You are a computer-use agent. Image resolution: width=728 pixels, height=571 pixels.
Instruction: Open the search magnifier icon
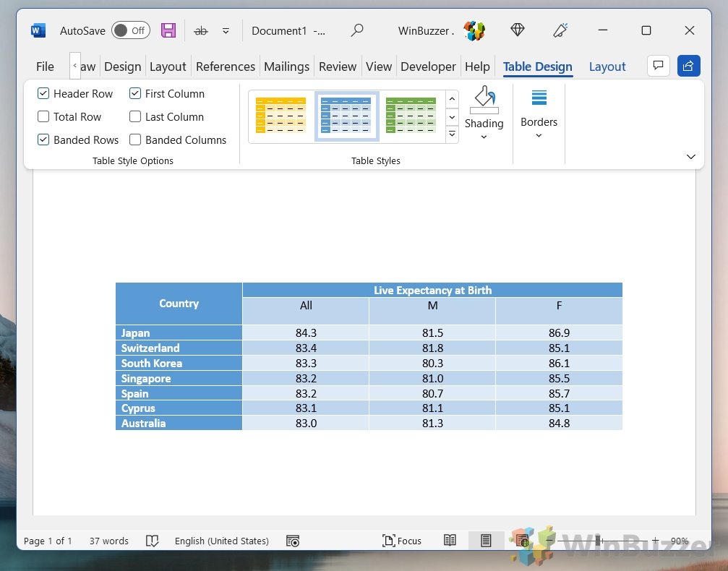coord(357,30)
